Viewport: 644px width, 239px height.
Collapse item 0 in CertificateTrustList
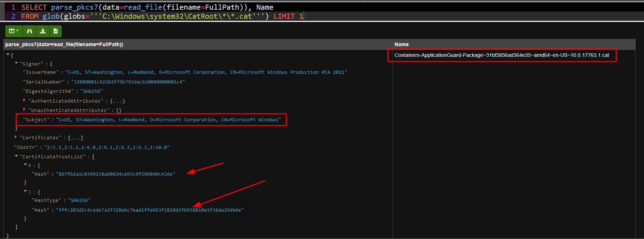pos(25,165)
